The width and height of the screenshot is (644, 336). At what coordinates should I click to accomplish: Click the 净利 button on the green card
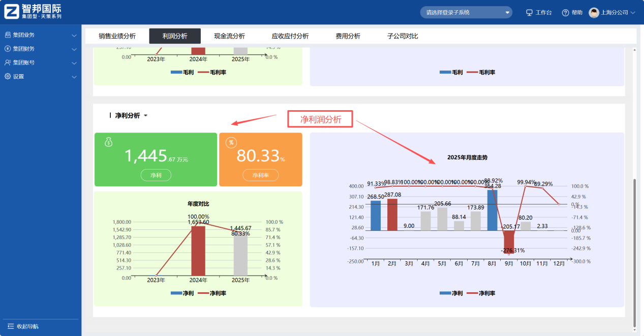coord(156,175)
